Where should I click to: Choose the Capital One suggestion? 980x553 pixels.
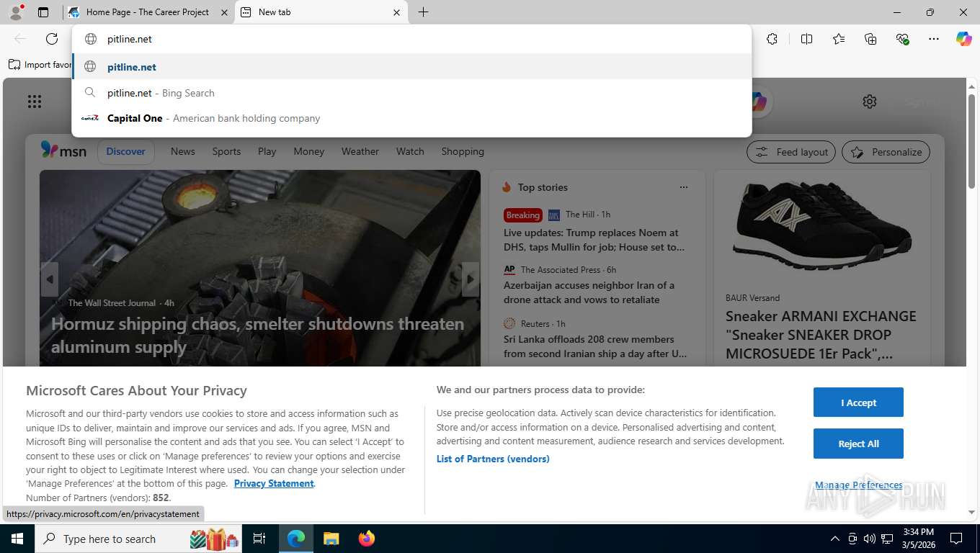(x=411, y=118)
